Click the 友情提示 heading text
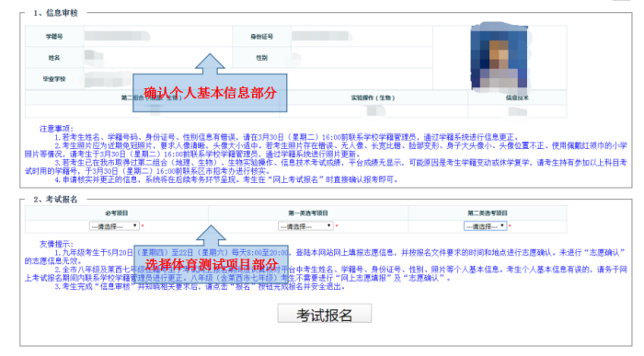Screen dimensions: 644x356 [56, 245]
